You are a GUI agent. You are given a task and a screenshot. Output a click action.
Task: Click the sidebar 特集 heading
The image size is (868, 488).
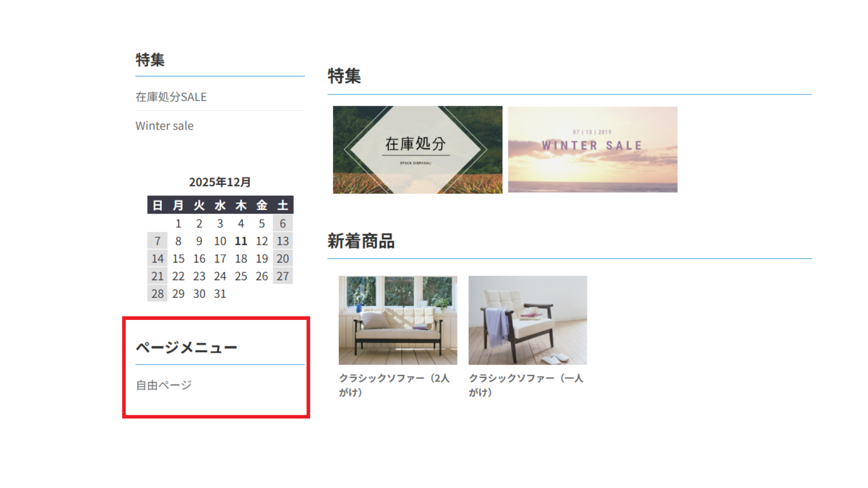[150, 60]
